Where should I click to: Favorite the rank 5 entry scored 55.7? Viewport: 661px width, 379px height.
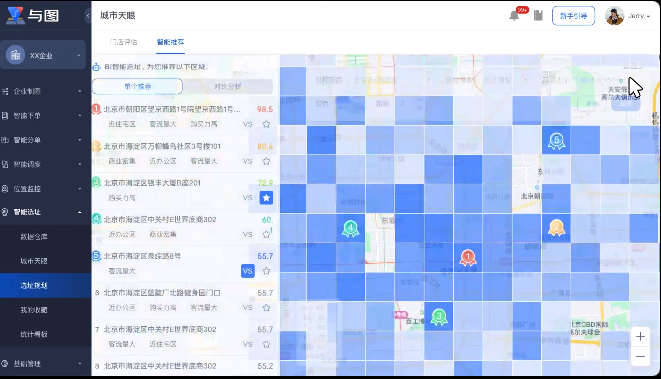pos(266,271)
